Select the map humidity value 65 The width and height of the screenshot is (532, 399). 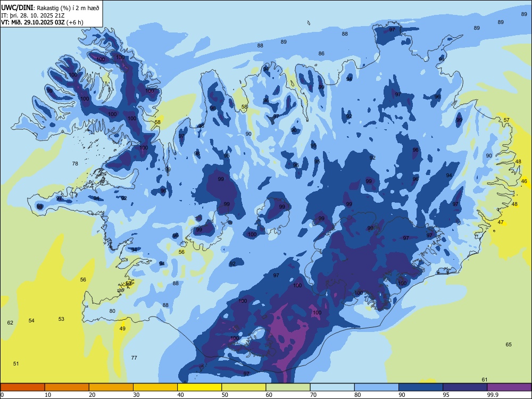click(x=509, y=345)
